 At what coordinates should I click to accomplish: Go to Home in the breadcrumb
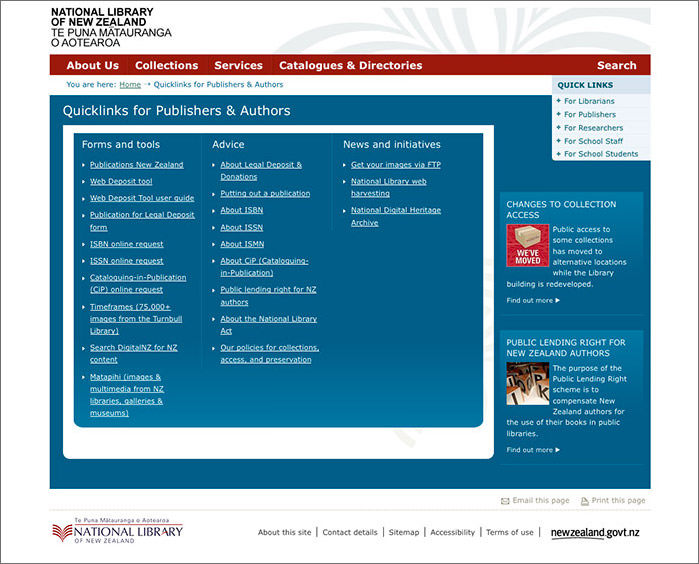tap(130, 85)
